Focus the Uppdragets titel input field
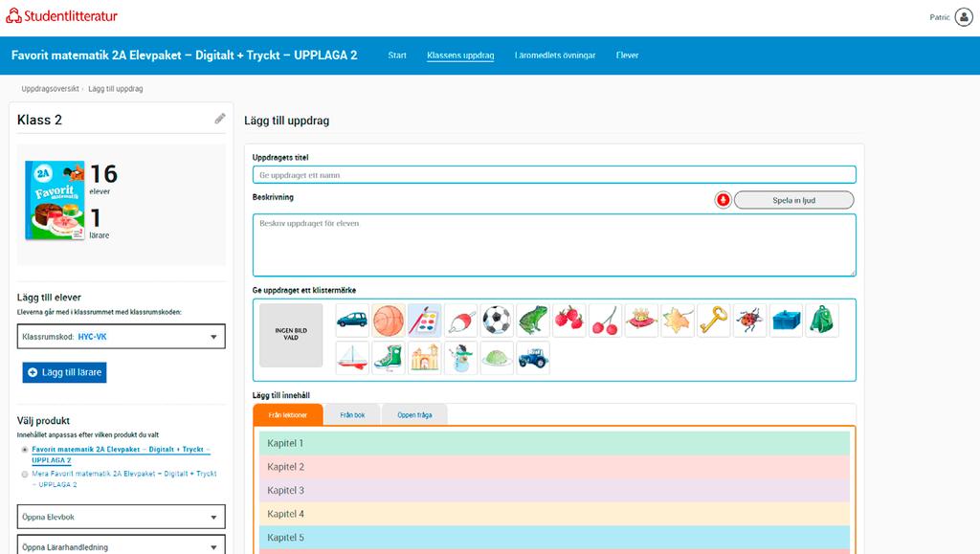The height and width of the screenshot is (554, 980). click(x=554, y=175)
